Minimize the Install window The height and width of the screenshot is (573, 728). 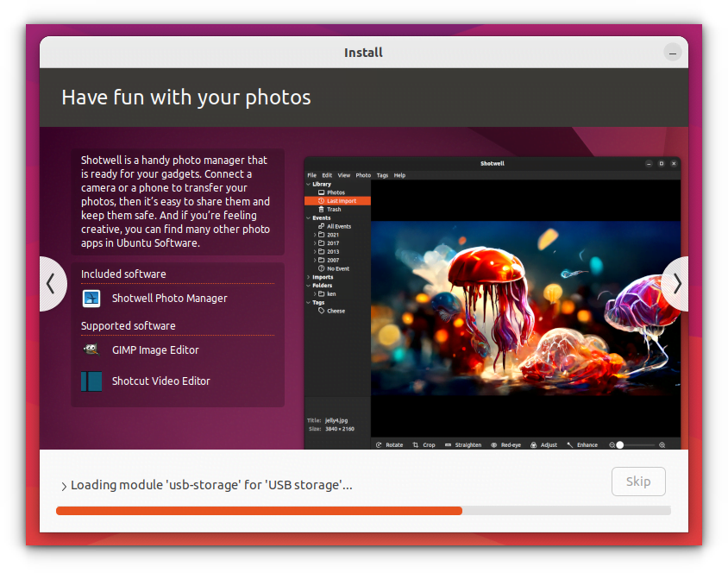pyautogui.click(x=672, y=53)
